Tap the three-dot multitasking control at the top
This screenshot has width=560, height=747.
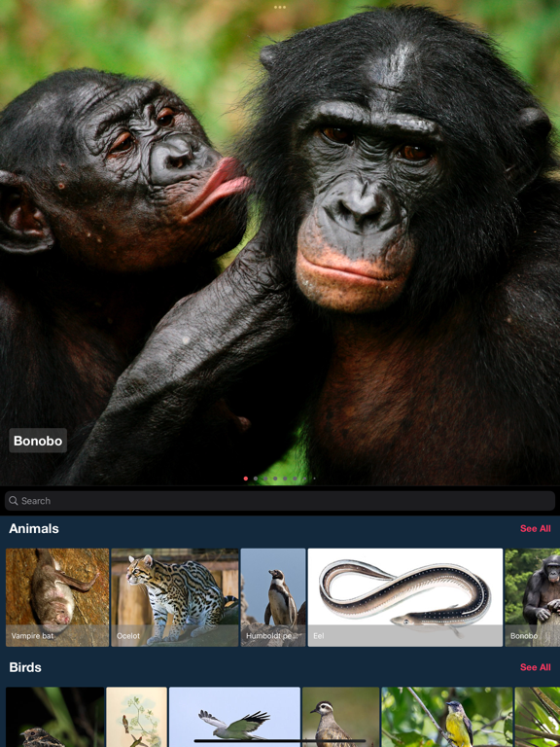(x=280, y=7)
